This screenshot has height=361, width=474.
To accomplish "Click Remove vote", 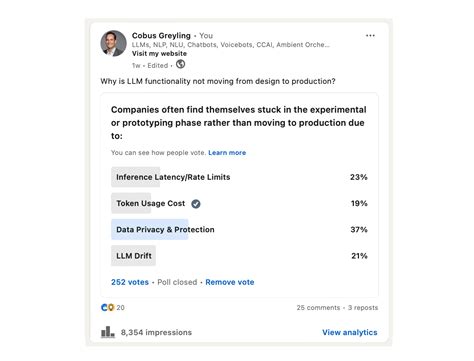I will [230, 282].
